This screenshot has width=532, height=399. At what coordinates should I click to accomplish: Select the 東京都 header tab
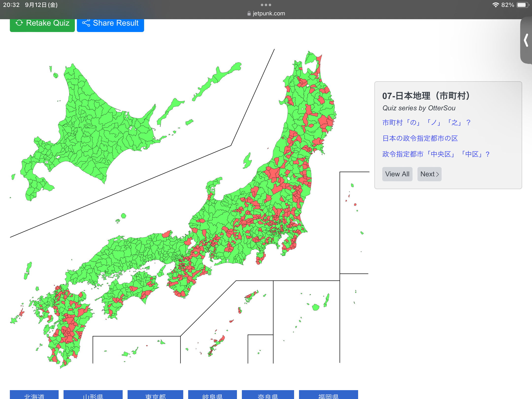pyautogui.click(x=155, y=395)
